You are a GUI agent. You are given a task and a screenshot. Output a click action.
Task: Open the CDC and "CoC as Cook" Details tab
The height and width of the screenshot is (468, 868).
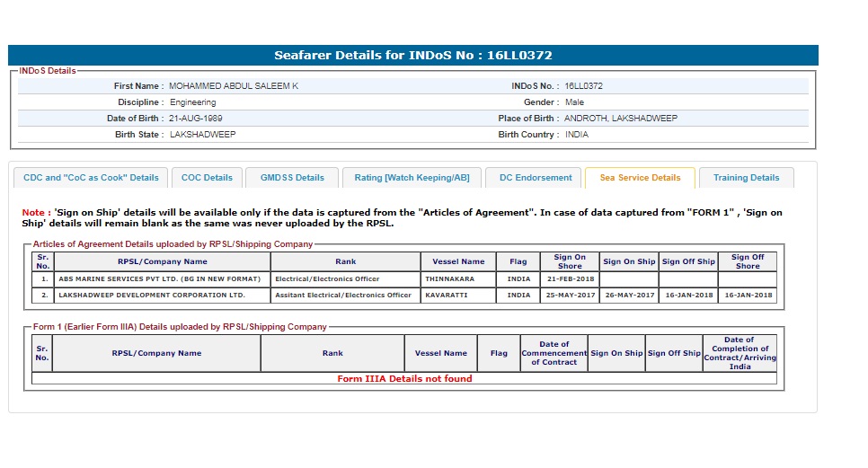[91, 178]
